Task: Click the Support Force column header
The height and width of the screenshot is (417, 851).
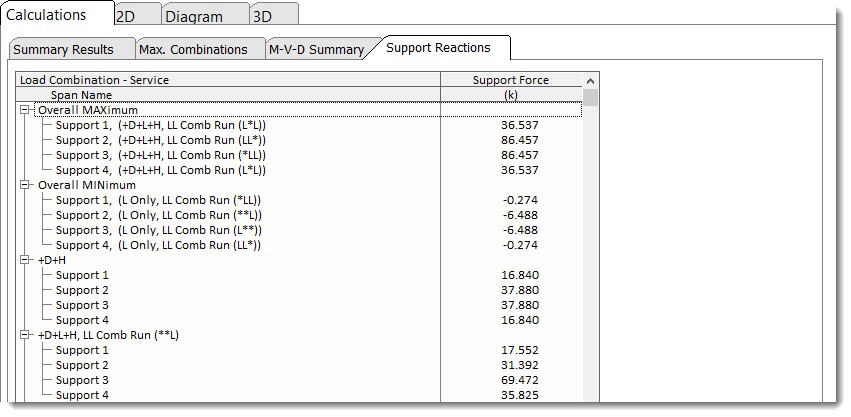Action: point(510,80)
